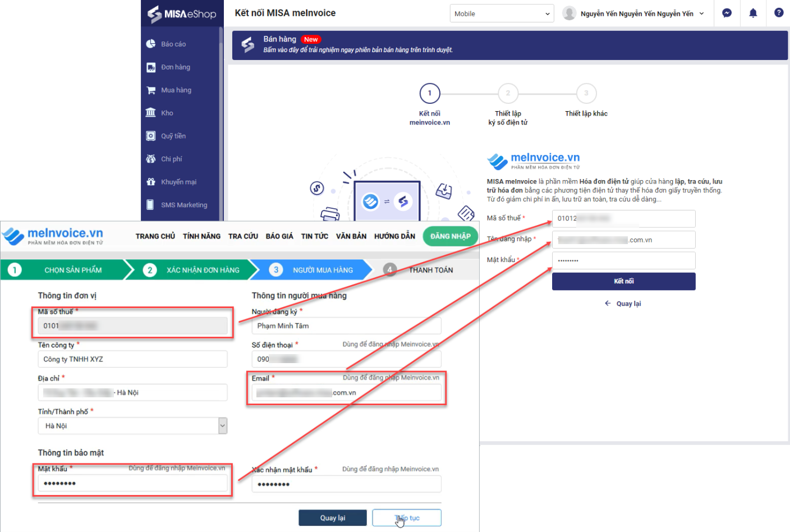
Task: Open TÍNH NĂNG menu on meInvoice site
Action: (202, 236)
